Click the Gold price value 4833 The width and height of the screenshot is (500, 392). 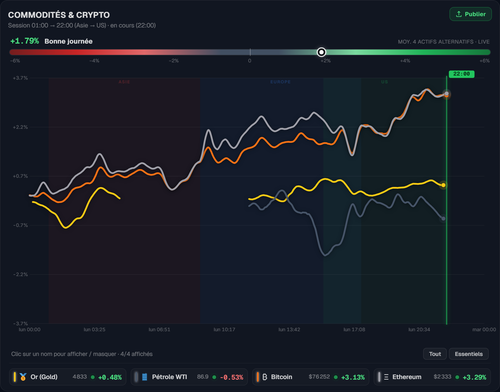click(x=80, y=377)
